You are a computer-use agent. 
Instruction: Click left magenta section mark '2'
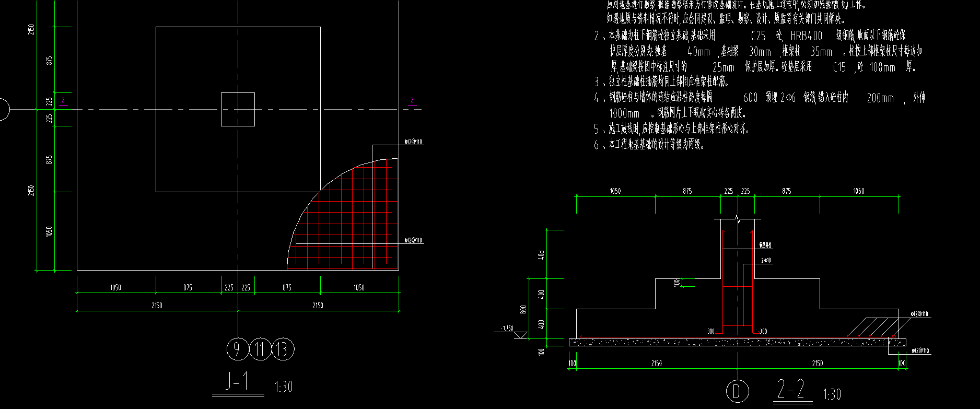click(x=63, y=100)
